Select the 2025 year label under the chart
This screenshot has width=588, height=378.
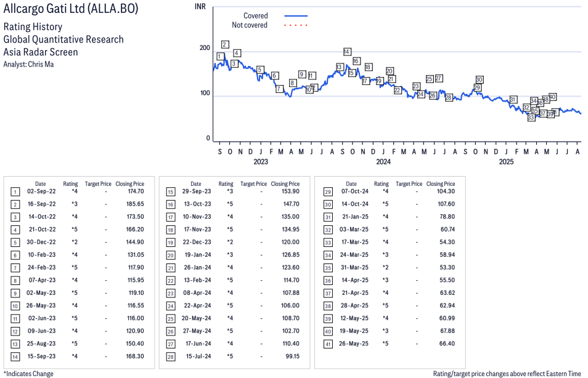coord(506,161)
